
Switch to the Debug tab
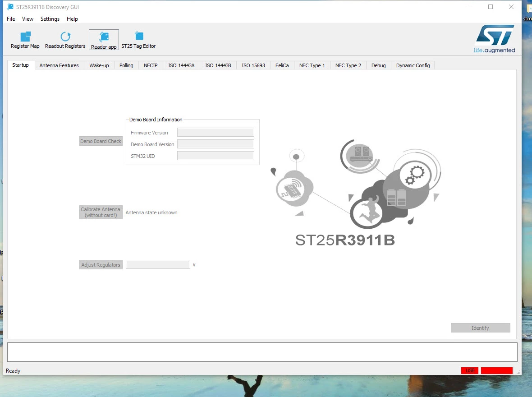click(379, 65)
